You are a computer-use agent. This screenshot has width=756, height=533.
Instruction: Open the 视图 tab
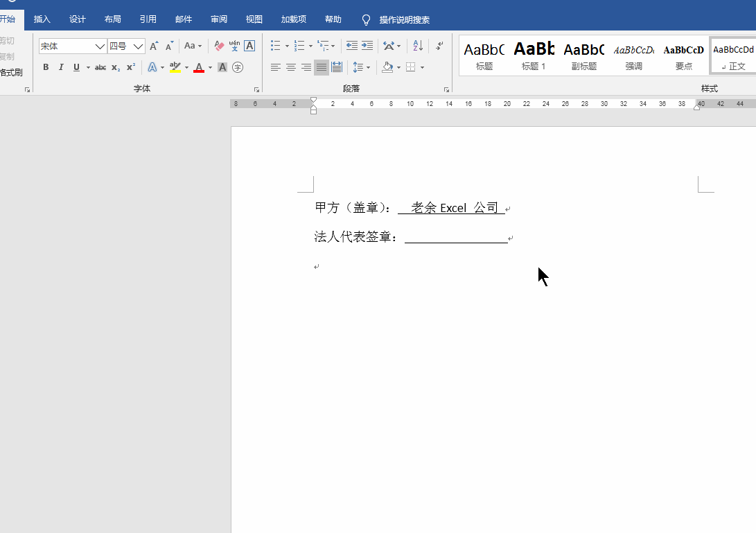[x=254, y=19]
